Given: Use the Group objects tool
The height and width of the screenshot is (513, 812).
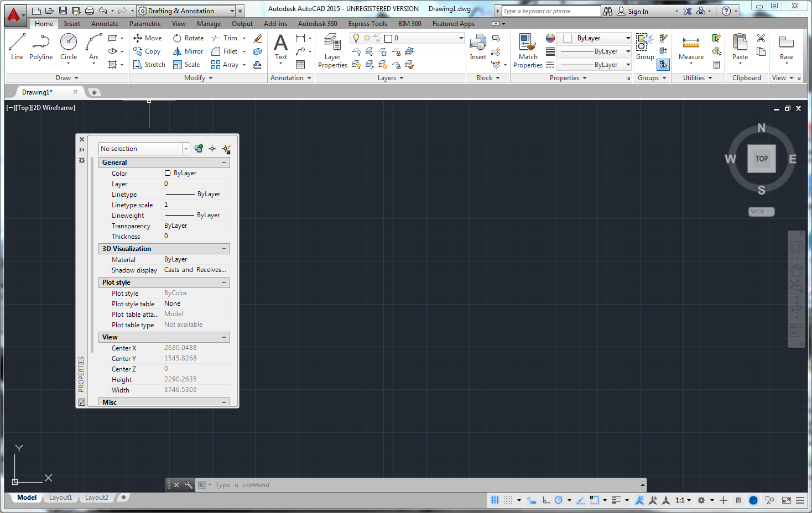Looking at the screenshot, I should click(645, 48).
